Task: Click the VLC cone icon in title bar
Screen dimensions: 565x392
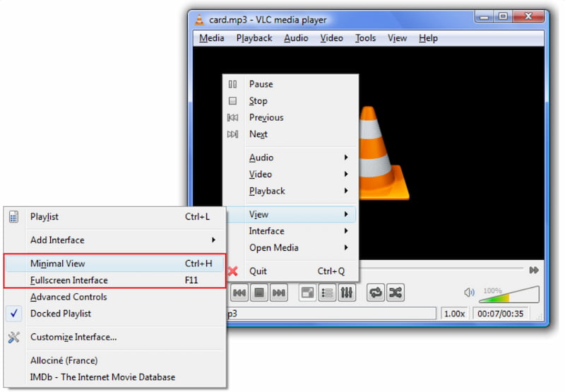Action: coord(199,20)
